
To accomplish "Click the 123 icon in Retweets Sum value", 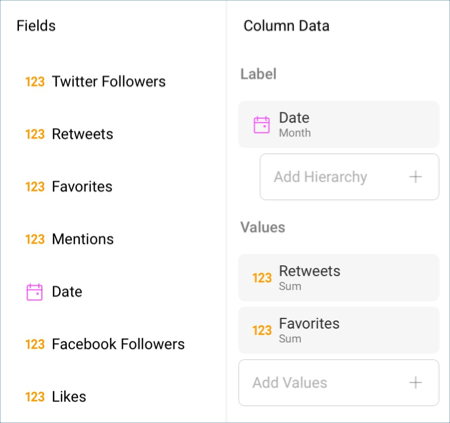I will (x=262, y=278).
